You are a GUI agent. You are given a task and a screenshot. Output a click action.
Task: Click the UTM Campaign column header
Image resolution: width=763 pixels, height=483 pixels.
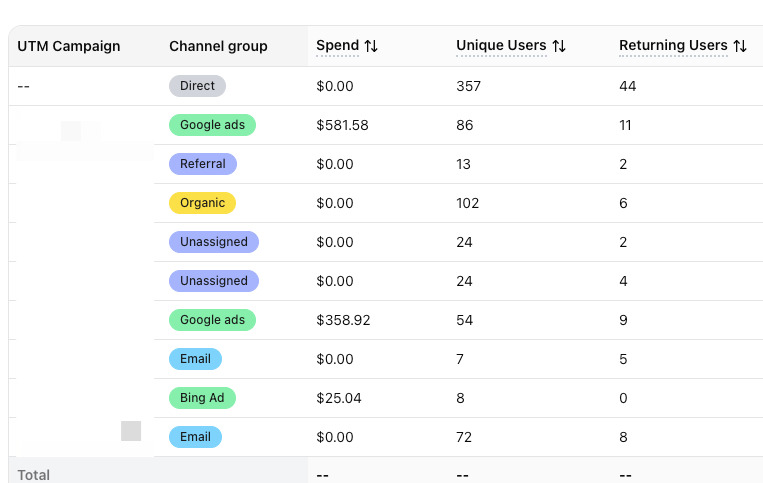pos(69,46)
